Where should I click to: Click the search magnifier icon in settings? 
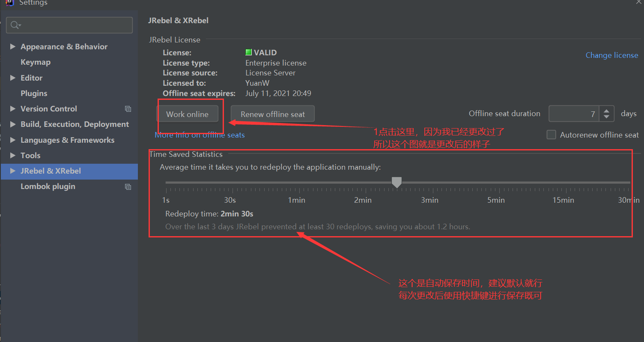(x=15, y=25)
